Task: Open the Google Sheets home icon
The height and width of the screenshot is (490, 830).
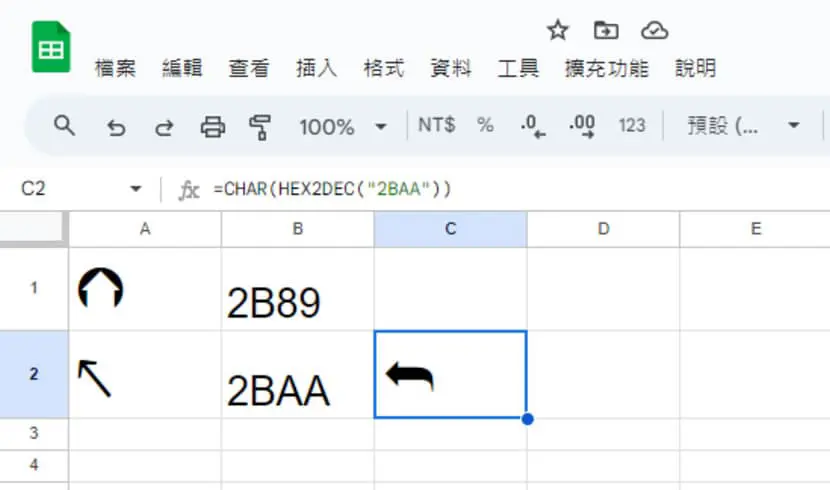Action: click(51, 47)
